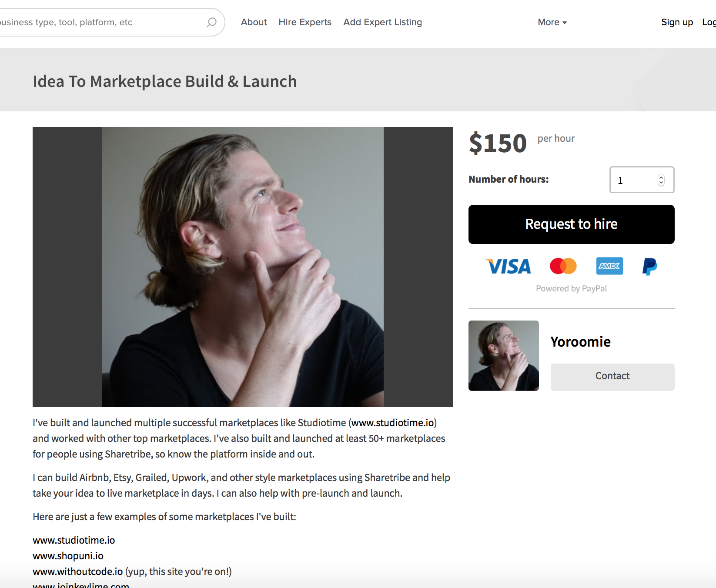716x588 pixels.
Task: Click Yoroomie's profile picture thumbnail
Action: click(x=503, y=356)
